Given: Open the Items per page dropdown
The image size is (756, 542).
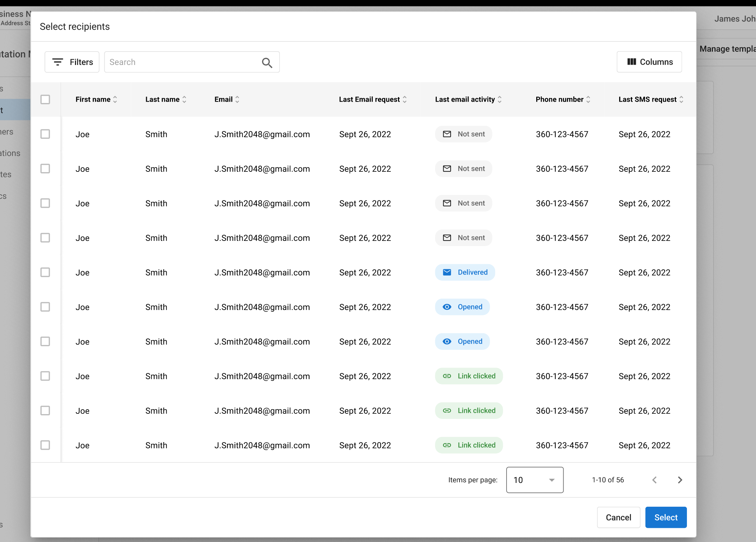Looking at the screenshot, I should point(534,480).
